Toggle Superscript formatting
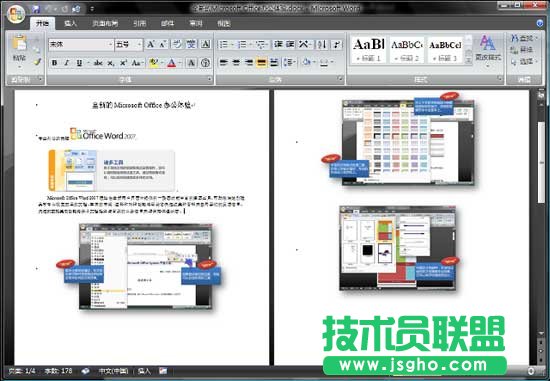550x381 pixels. [123, 63]
